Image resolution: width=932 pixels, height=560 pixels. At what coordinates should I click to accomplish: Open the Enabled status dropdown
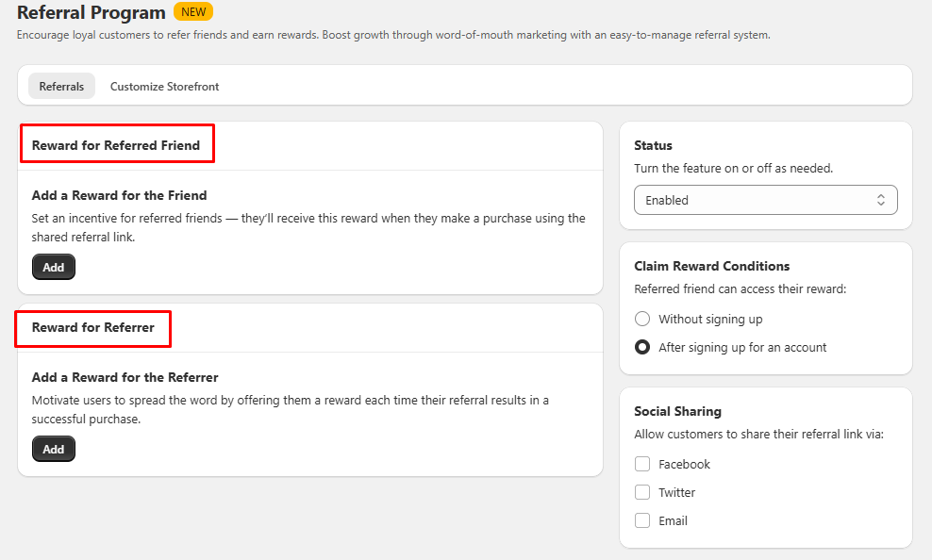point(766,200)
